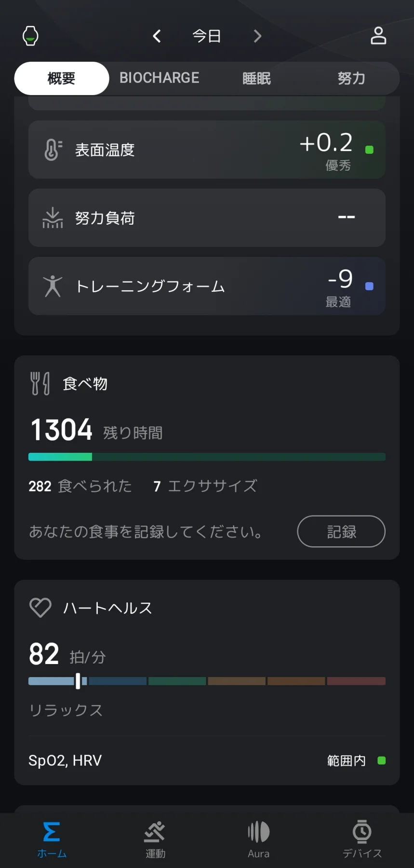Tap the 努力負荷 load icon

(53, 218)
